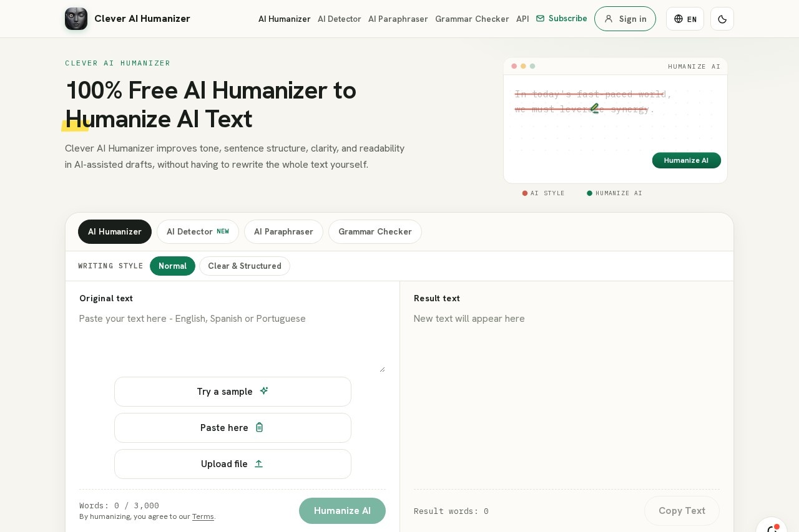This screenshot has width=799, height=532.
Task: Click the envelope icon beside Subscribe
Action: click(540, 19)
